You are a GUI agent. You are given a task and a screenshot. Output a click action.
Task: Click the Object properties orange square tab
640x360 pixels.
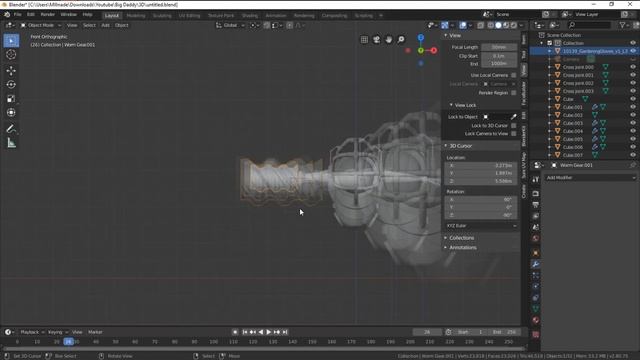[536, 253]
